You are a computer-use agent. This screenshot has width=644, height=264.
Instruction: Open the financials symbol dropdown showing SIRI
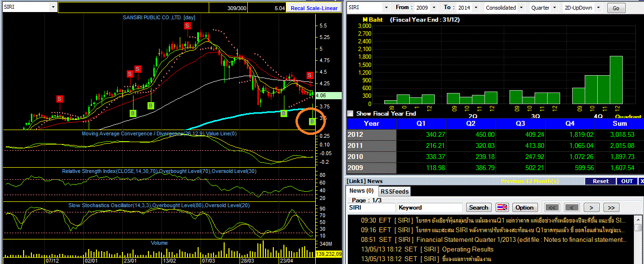[369, 8]
